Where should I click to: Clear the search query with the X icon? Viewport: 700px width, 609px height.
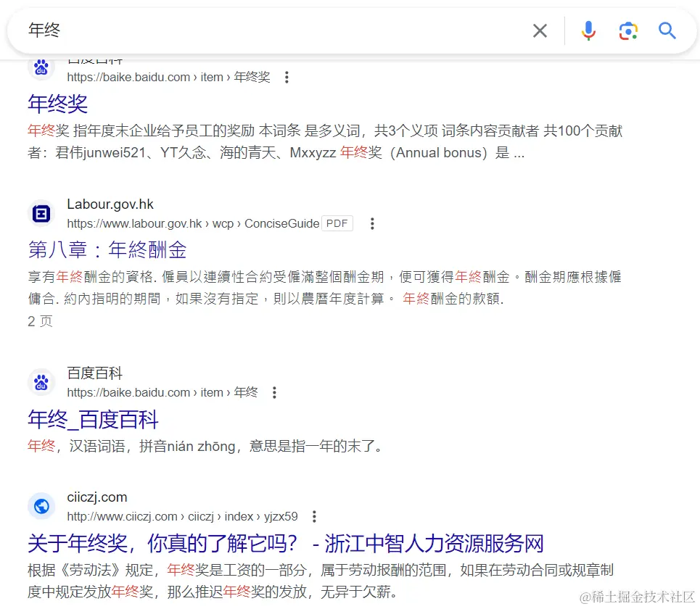point(540,30)
